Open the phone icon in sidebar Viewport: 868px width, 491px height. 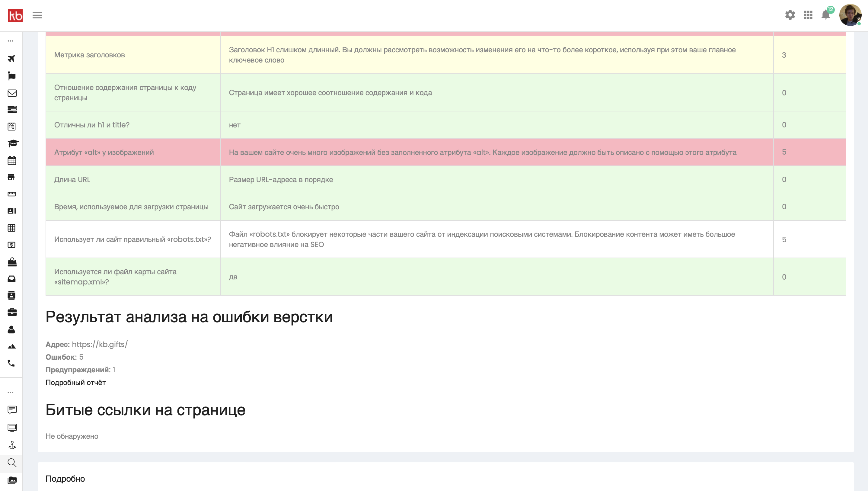(x=11, y=363)
